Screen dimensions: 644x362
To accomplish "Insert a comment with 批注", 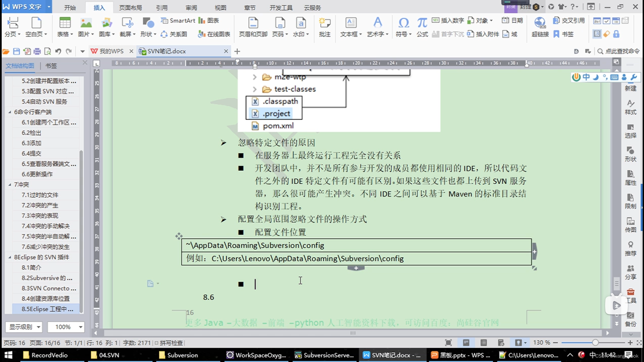I will click(x=324, y=27).
